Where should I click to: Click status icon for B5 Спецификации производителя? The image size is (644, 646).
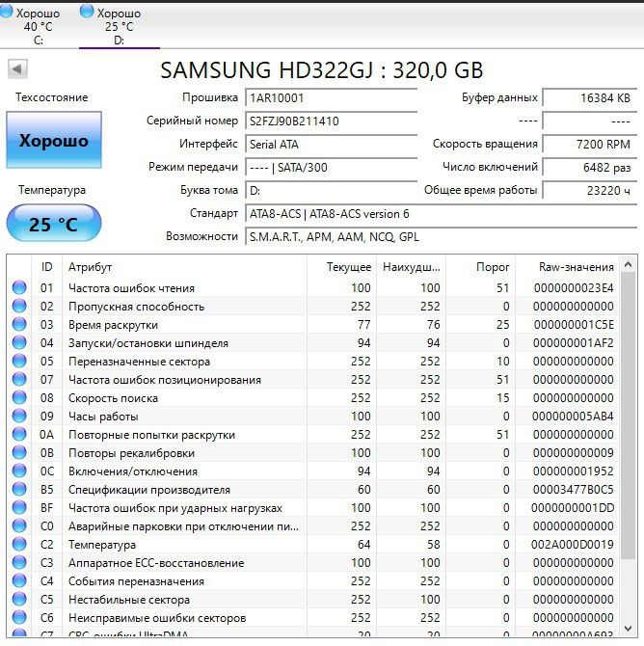pyautogui.click(x=19, y=489)
